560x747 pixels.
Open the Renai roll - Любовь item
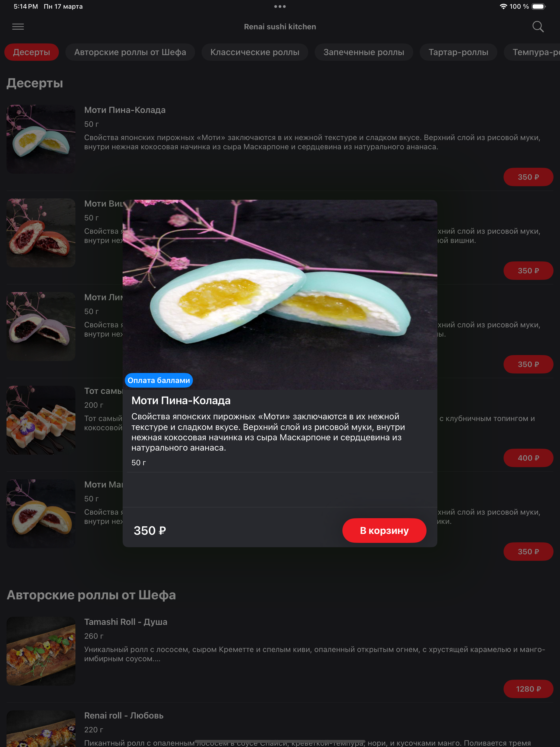click(123, 715)
